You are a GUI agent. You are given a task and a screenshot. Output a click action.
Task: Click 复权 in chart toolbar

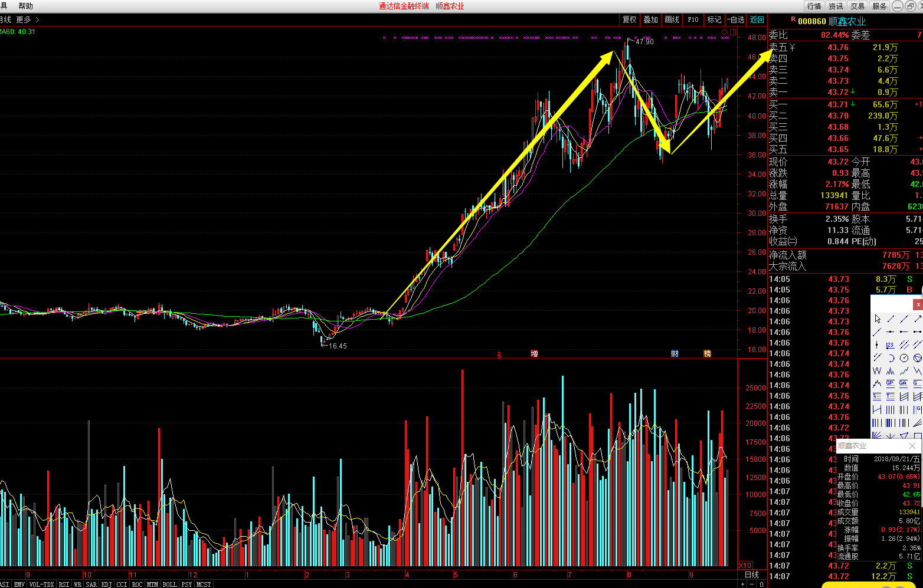630,19
